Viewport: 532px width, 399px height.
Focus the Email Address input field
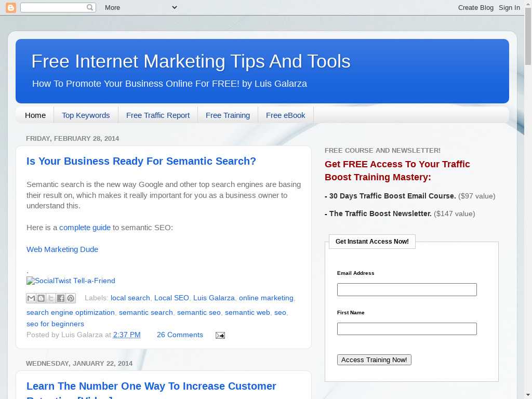[407, 290]
